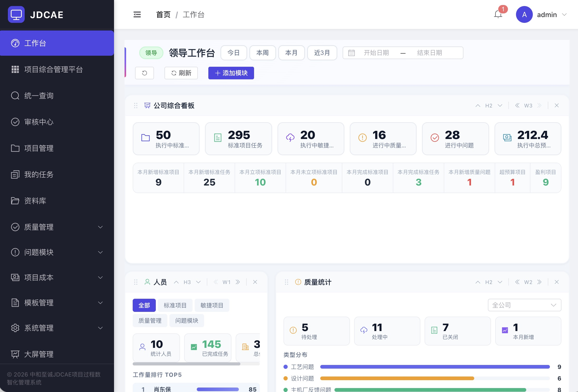Expand the 项目成本 sidebar menu
Screen dimensions: 578x392
tap(100, 277)
